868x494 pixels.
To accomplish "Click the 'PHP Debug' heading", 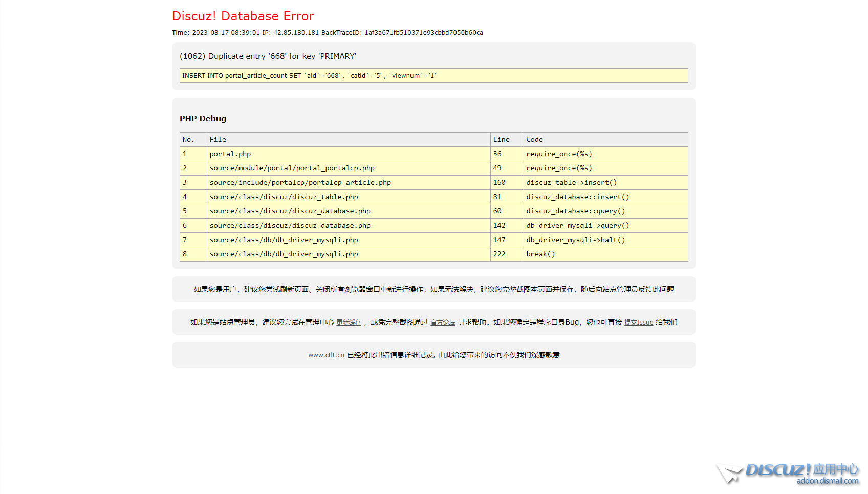I will 203,119.
